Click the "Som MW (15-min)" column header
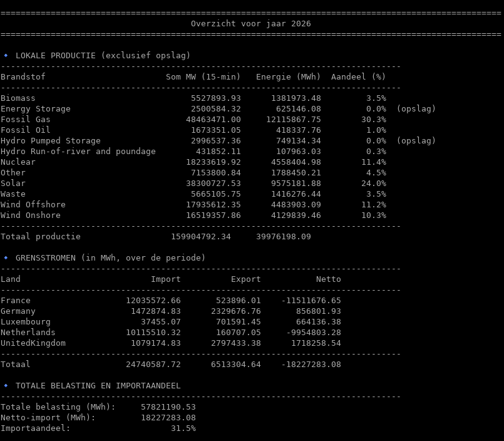The width and height of the screenshot is (504, 441). click(x=203, y=77)
